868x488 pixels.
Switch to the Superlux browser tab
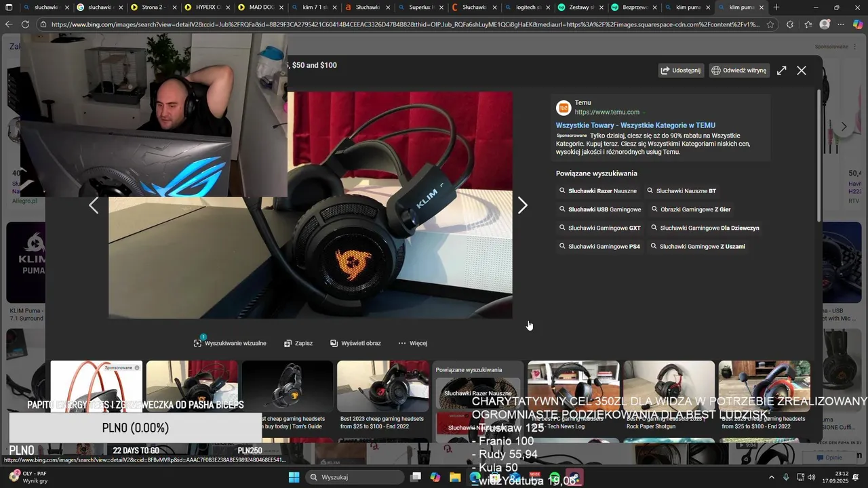[x=420, y=7]
